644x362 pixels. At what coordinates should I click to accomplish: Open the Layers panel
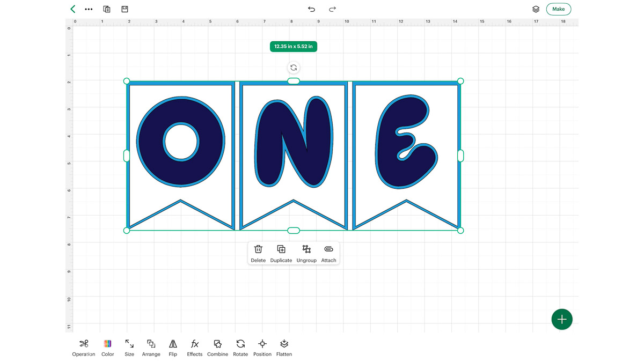point(536,9)
